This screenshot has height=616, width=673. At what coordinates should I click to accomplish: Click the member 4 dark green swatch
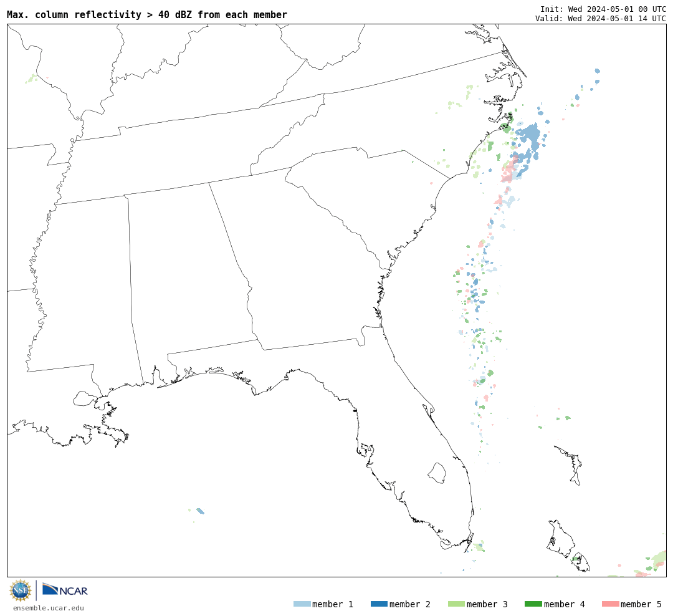click(533, 604)
